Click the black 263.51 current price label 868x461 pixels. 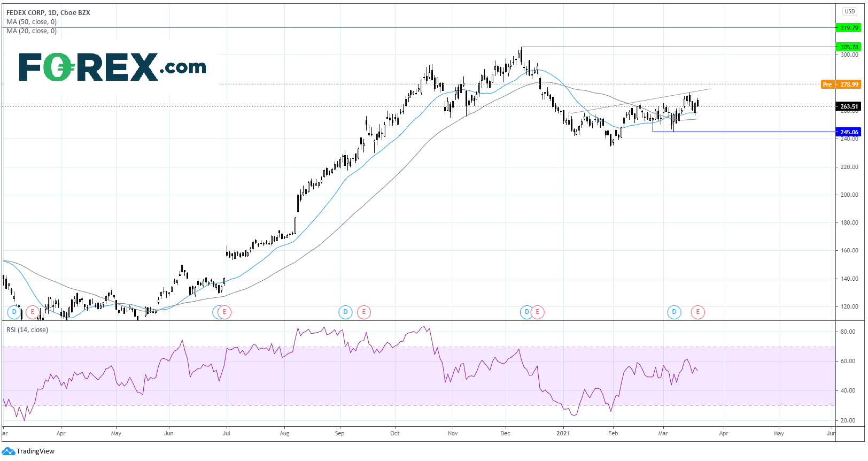pyautogui.click(x=849, y=106)
